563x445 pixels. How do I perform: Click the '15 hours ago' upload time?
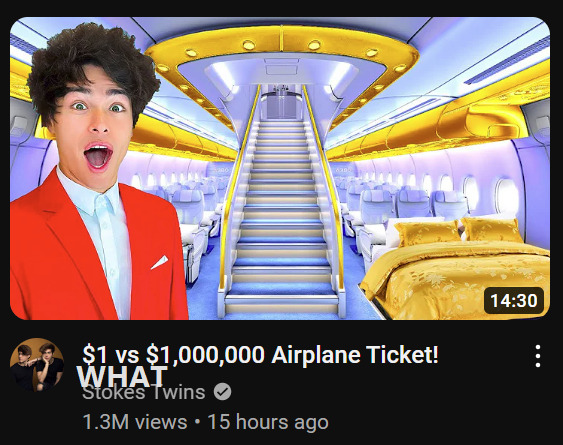[268, 422]
